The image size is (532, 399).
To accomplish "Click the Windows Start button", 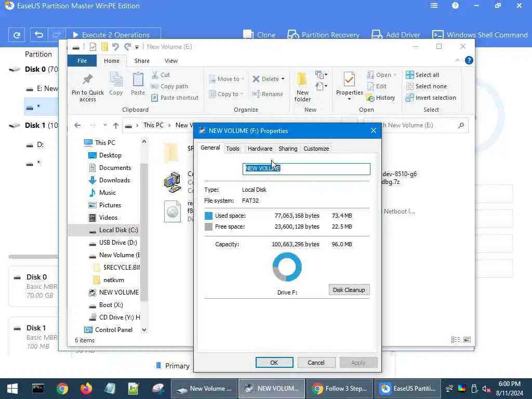I will [x=12, y=389].
